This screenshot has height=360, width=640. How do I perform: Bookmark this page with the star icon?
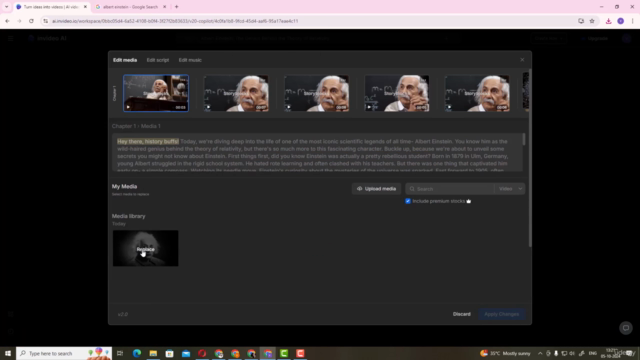coord(592,21)
